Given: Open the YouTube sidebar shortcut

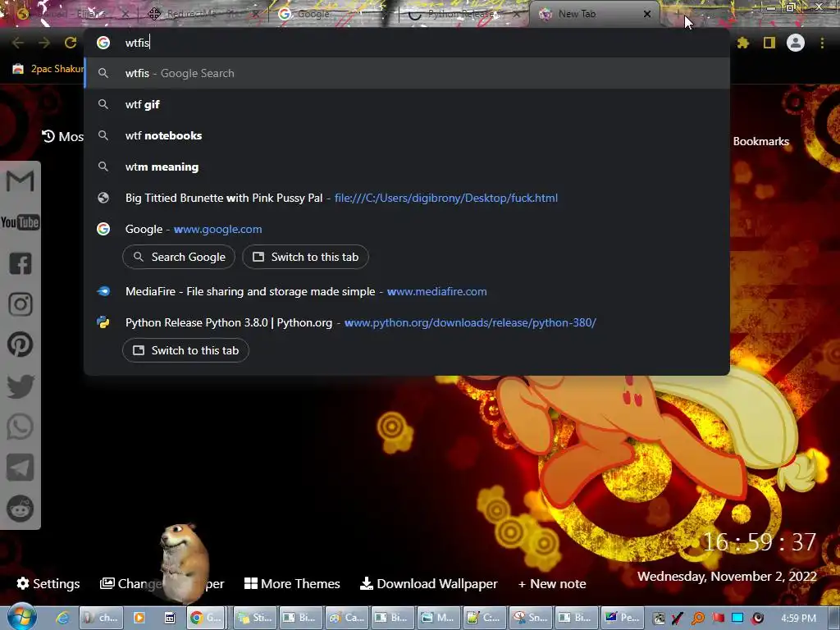Looking at the screenshot, I should coord(20,221).
